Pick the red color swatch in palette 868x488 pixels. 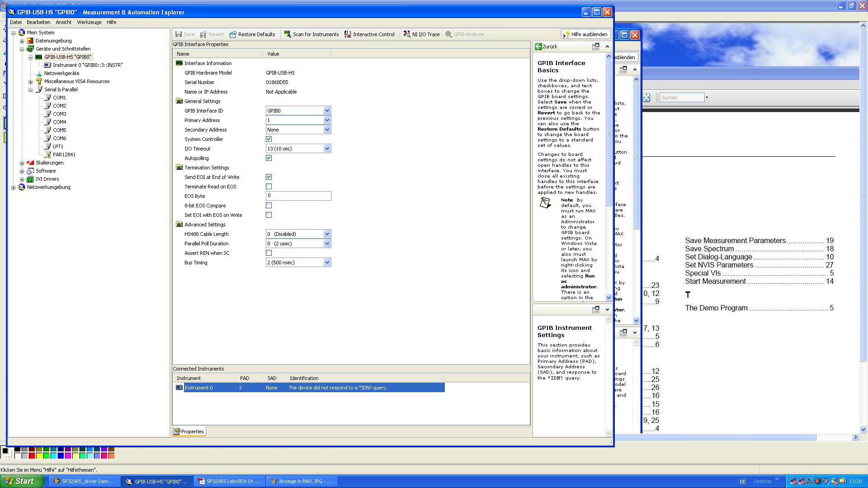(32, 456)
